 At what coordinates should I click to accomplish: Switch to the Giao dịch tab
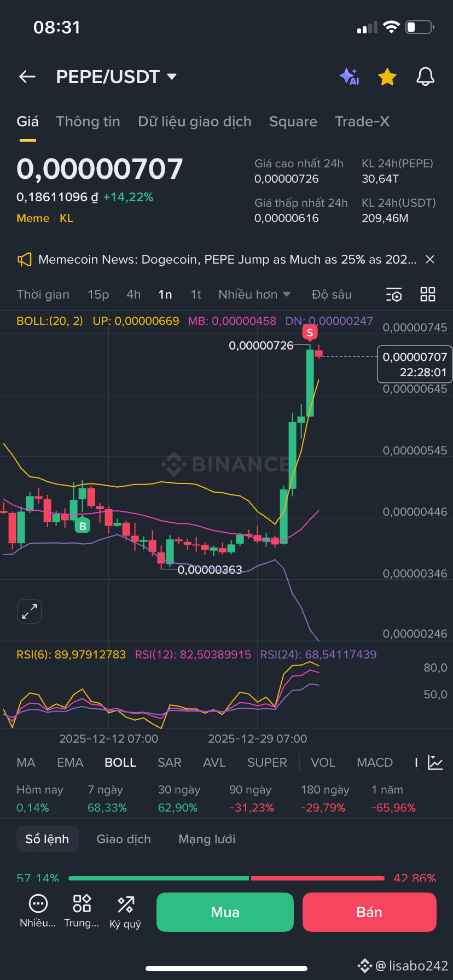[124, 839]
